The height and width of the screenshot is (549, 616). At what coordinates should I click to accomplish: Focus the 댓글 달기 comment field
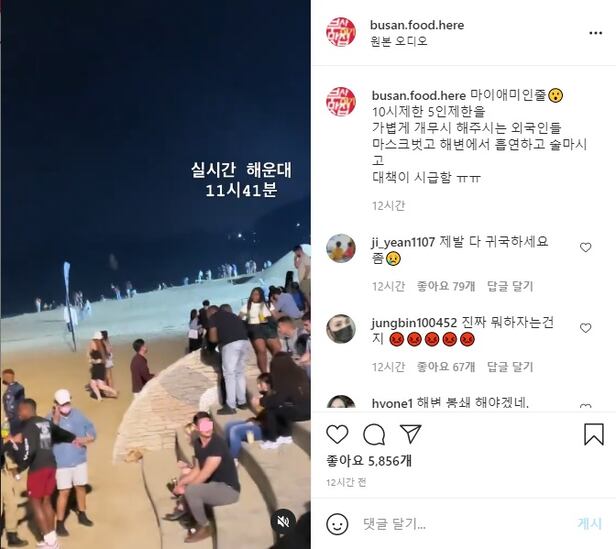tap(464, 524)
